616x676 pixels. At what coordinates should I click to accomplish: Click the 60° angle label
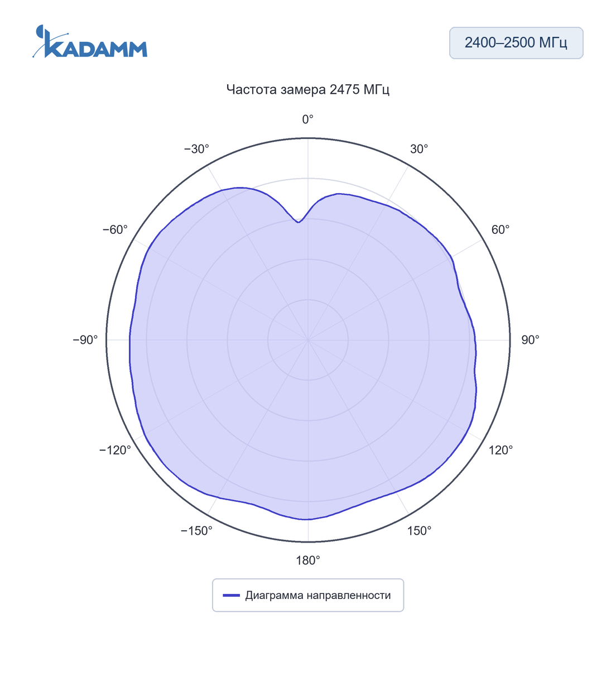(x=501, y=229)
